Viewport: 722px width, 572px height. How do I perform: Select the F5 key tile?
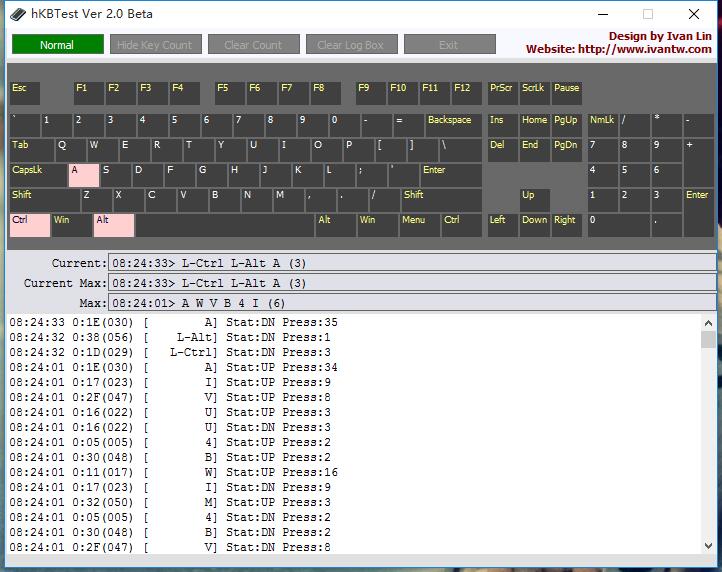[230, 93]
